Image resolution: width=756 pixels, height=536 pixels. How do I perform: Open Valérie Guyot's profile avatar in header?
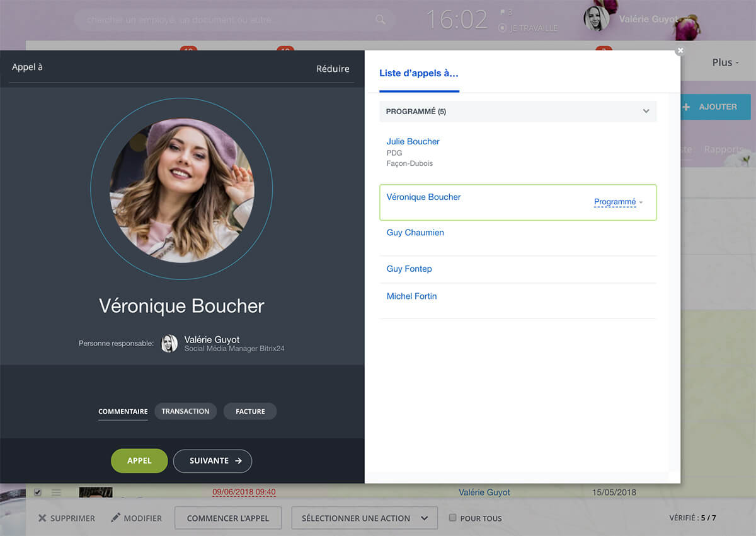[x=596, y=19]
